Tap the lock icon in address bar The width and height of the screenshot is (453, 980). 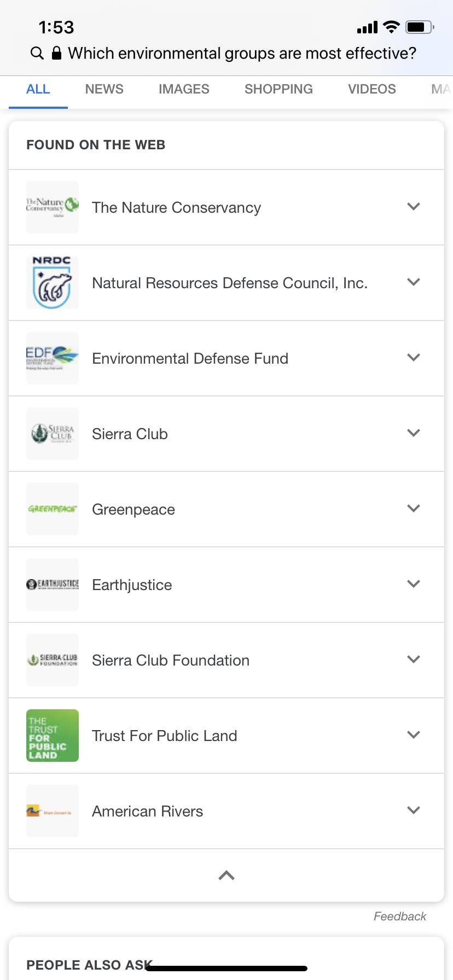(x=56, y=53)
